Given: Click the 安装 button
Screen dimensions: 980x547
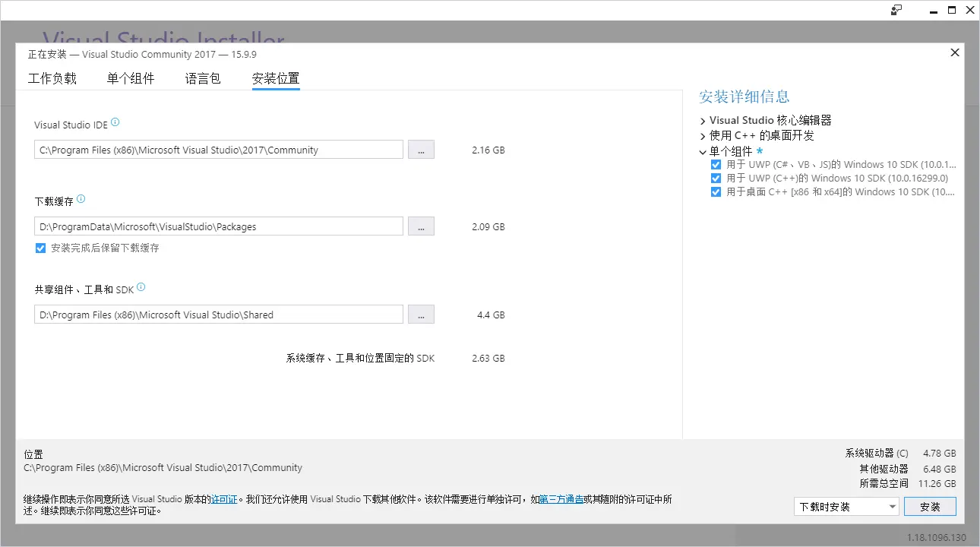Looking at the screenshot, I should click(930, 507).
